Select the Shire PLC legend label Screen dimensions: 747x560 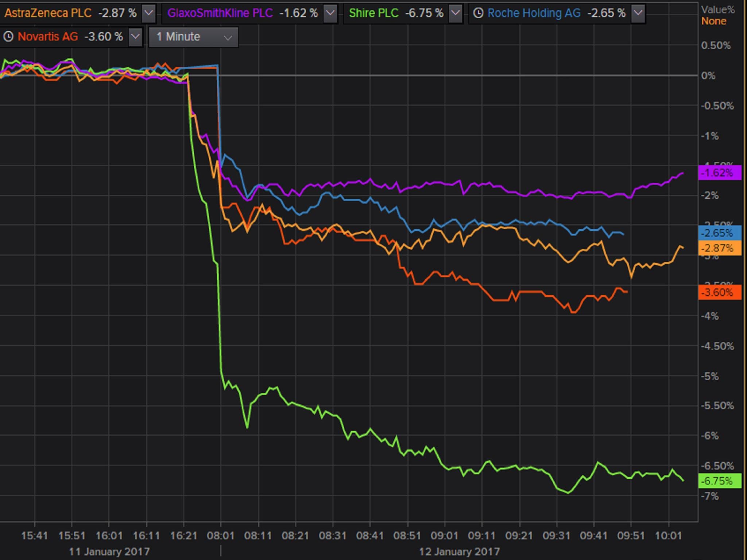(373, 13)
